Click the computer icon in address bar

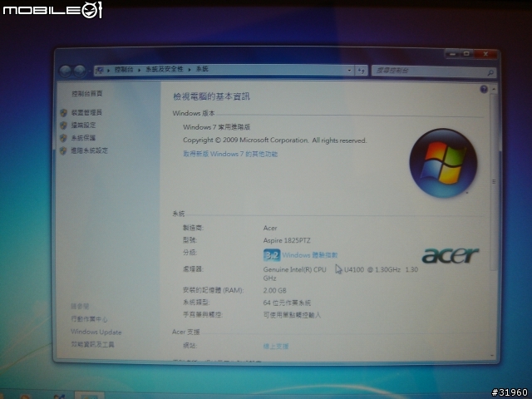pos(100,70)
